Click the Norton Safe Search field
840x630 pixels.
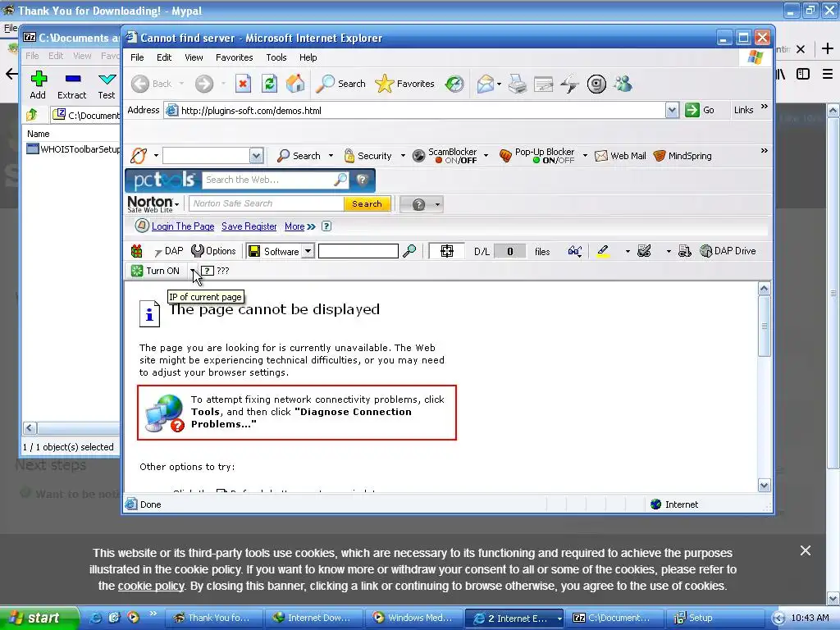tap(267, 203)
